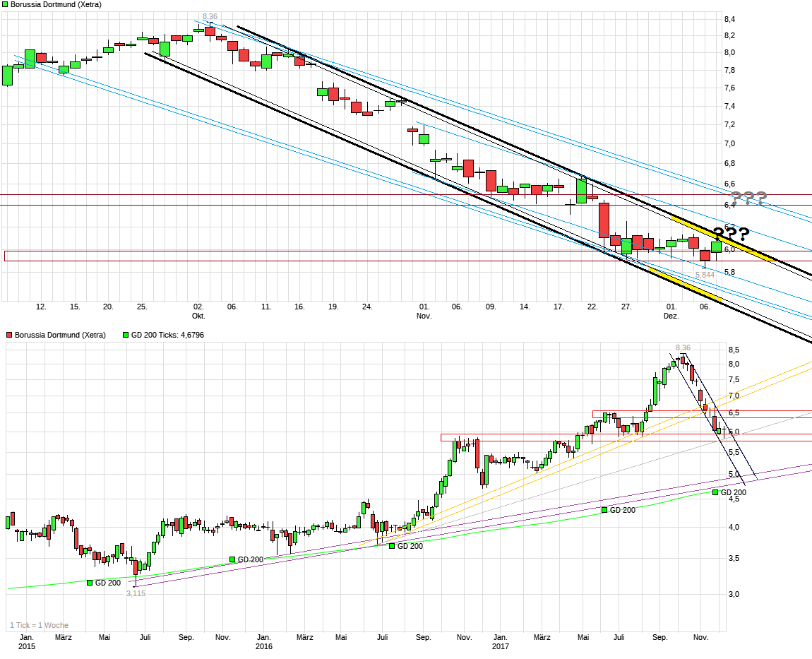Click the 3,0 price label in the bottom chart

point(734,594)
